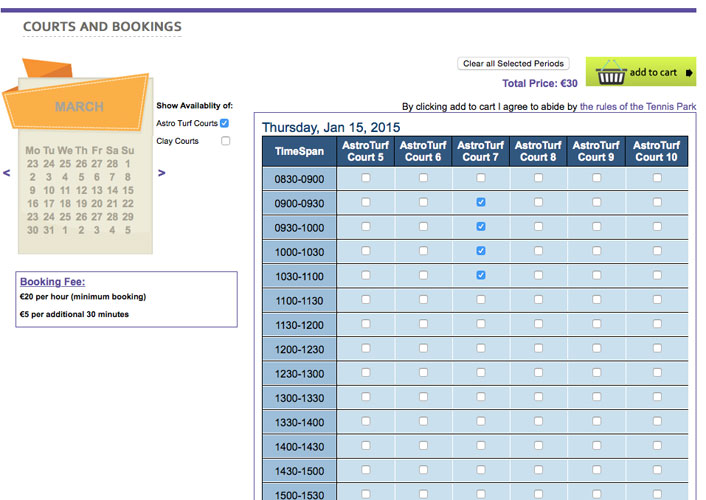This screenshot has height=500, width=706.
Task: Go to next month with right arrow
Action: pos(162,173)
